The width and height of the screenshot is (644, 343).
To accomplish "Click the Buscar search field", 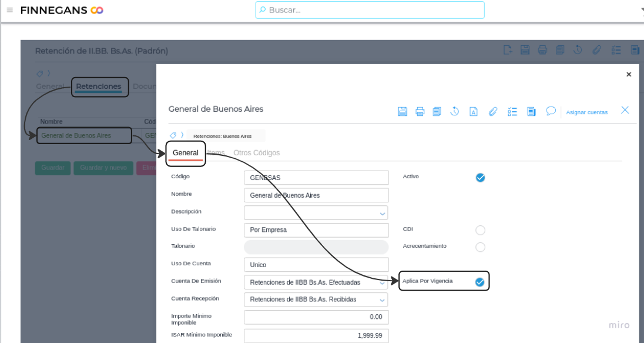I will pos(370,10).
